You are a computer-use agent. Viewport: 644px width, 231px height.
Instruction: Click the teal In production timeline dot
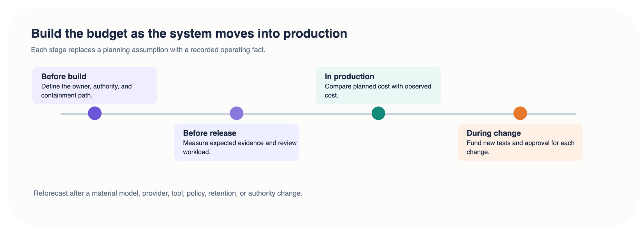pyautogui.click(x=378, y=113)
